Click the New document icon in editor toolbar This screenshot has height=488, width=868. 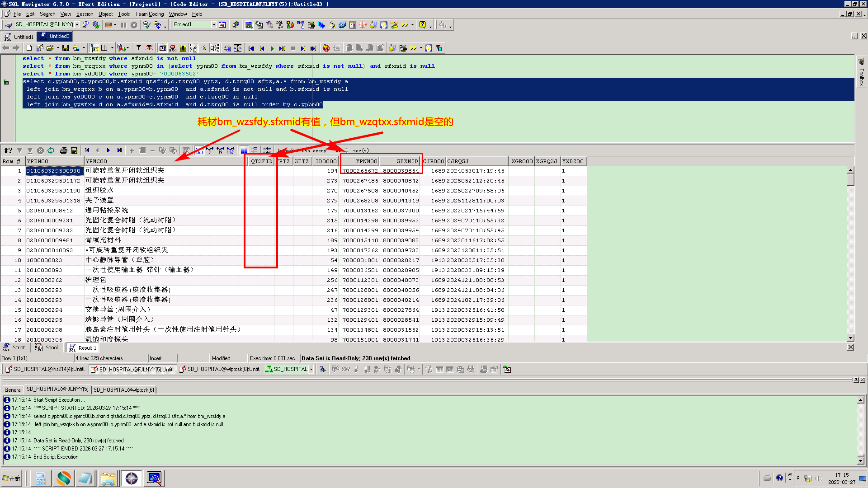click(x=29, y=48)
